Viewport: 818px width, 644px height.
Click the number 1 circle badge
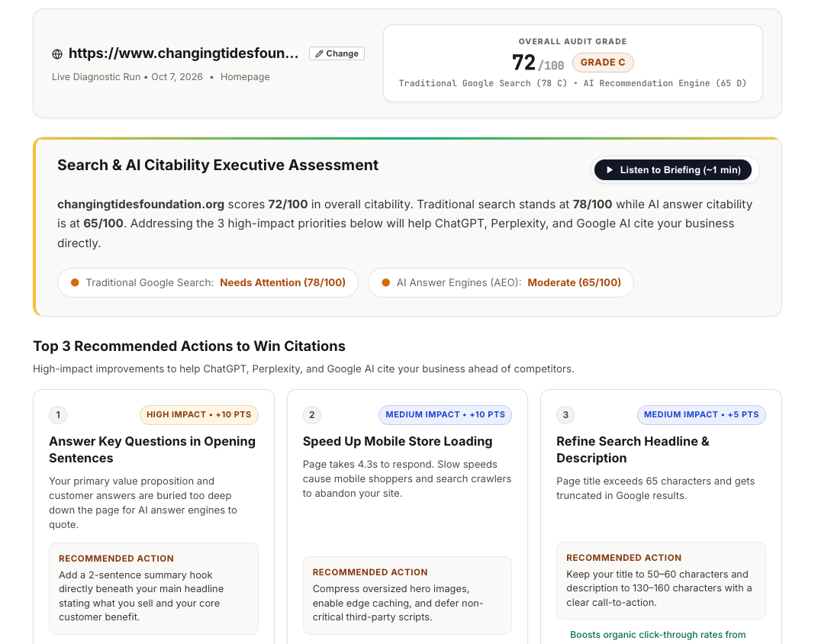pos(58,415)
